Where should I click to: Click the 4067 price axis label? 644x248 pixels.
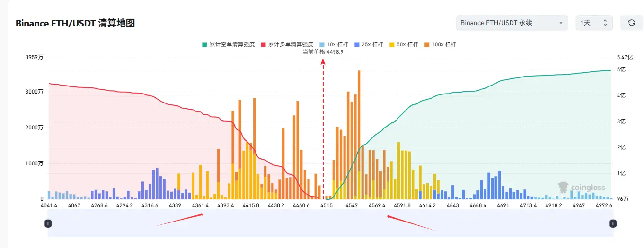(x=74, y=205)
